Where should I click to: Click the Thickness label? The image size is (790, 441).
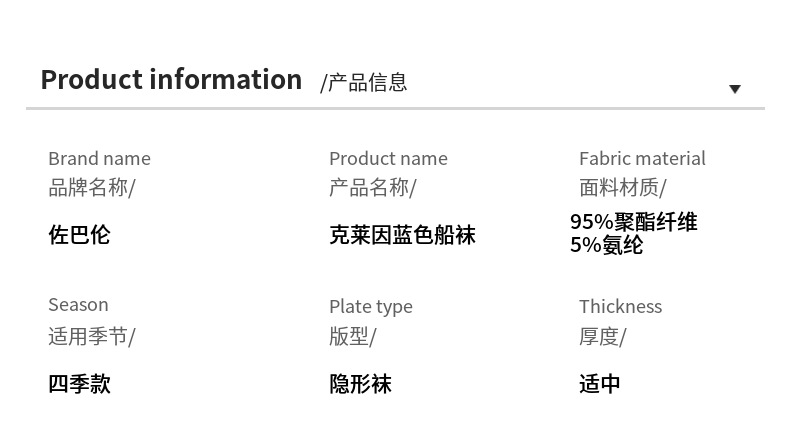(x=620, y=307)
